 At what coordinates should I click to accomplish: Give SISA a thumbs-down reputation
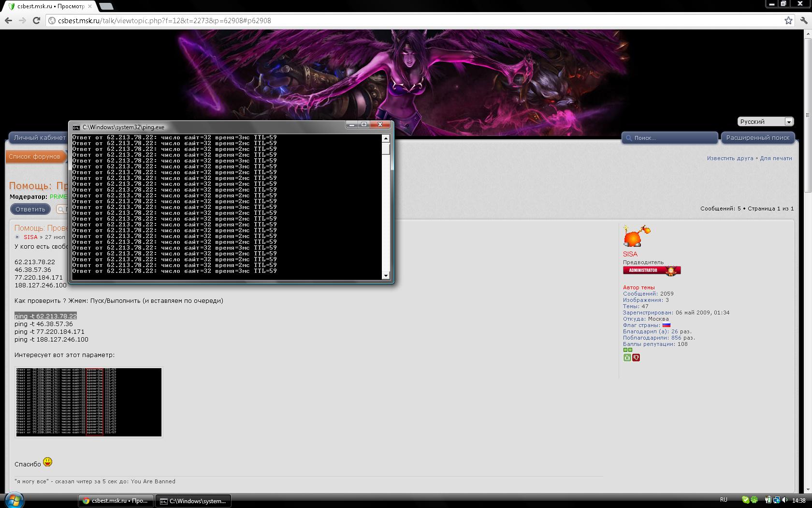[x=636, y=358]
